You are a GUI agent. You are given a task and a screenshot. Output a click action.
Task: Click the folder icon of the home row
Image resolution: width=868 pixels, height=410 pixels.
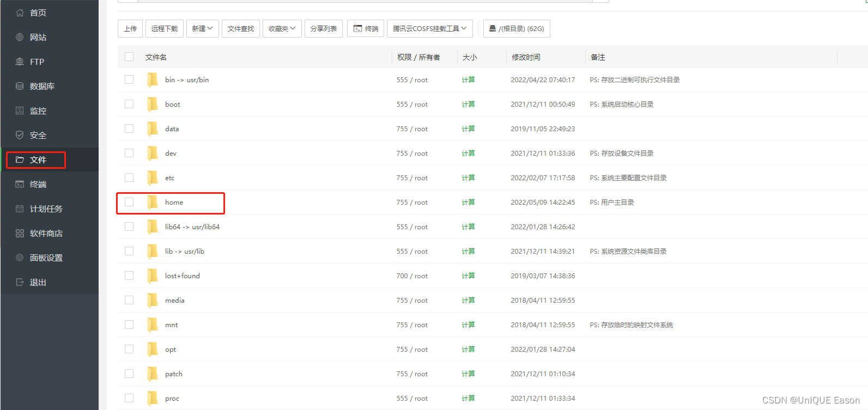click(x=153, y=202)
